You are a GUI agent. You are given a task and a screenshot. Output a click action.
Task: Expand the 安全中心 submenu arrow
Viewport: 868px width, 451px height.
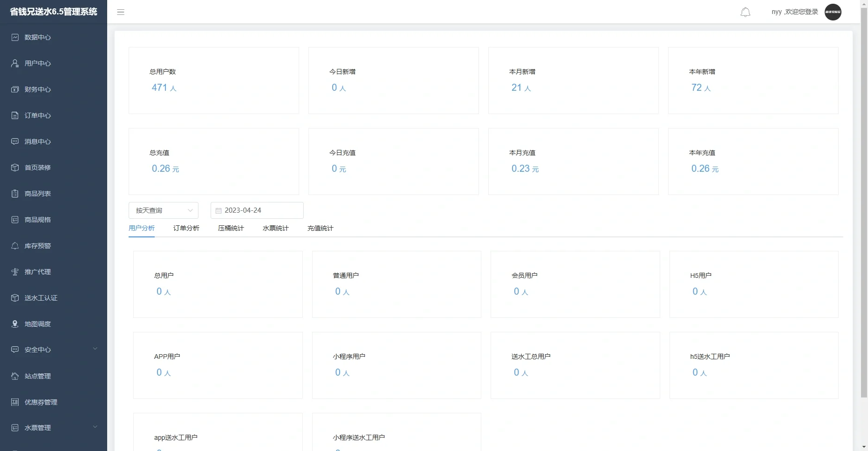[95, 349]
